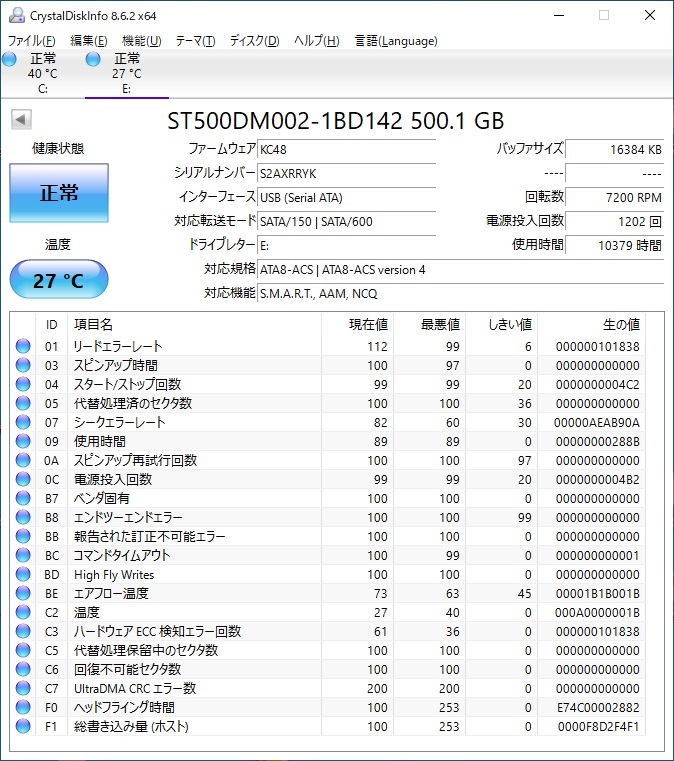Click status orb for ID 01 リードエラーレート
This screenshot has height=761, width=674.
click(x=23, y=346)
